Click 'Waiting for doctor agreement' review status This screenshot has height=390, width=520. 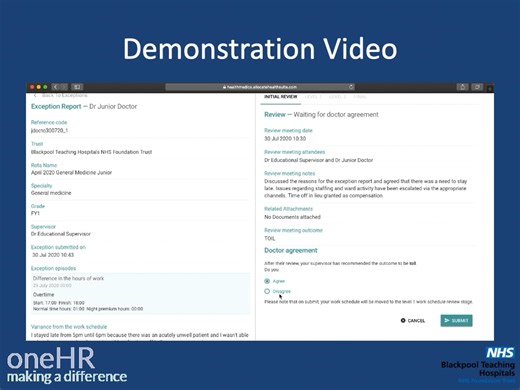tap(336, 115)
